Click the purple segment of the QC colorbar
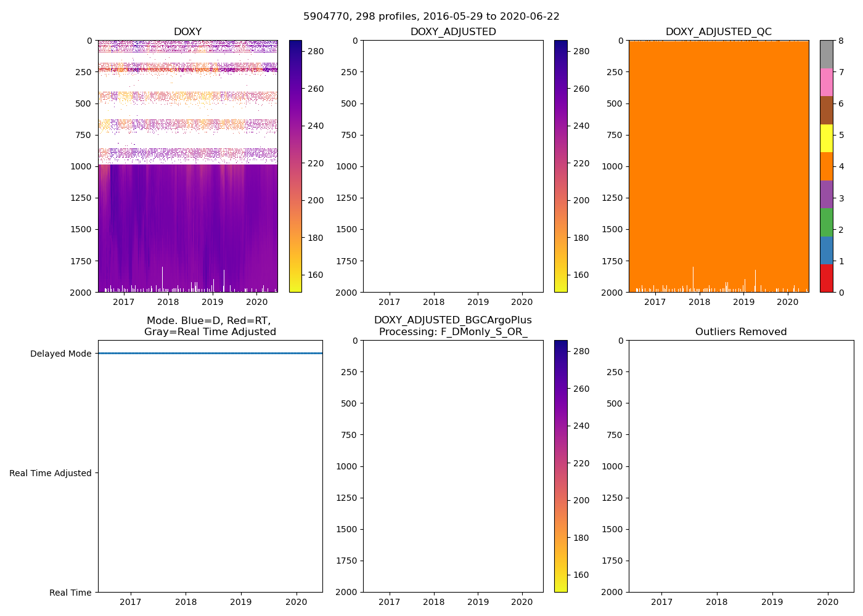This screenshot has width=863, height=616. click(x=826, y=195)
